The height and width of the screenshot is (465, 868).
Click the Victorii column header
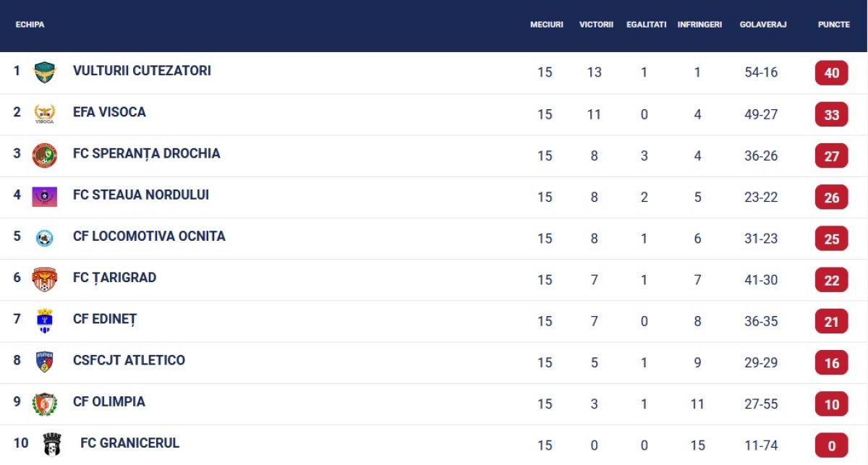coord(596,25)
